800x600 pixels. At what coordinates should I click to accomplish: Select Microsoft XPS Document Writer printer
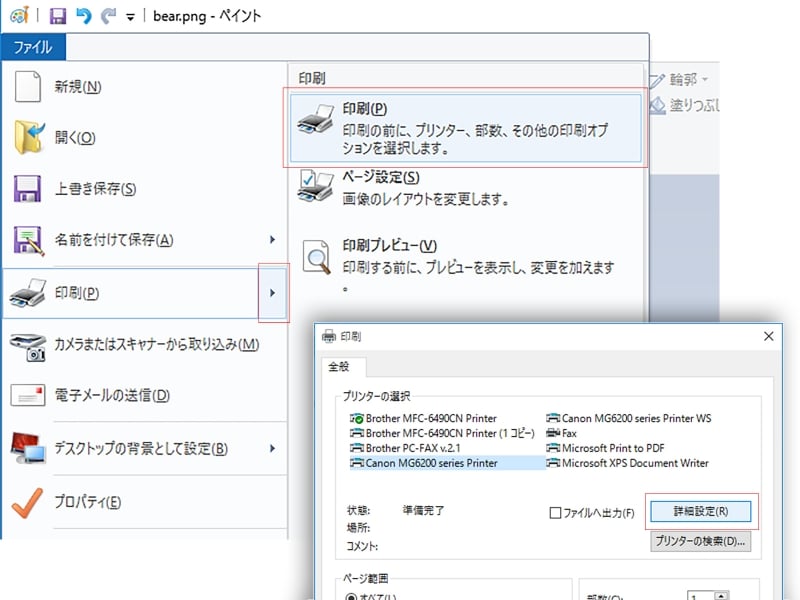(x=628, y=463)
